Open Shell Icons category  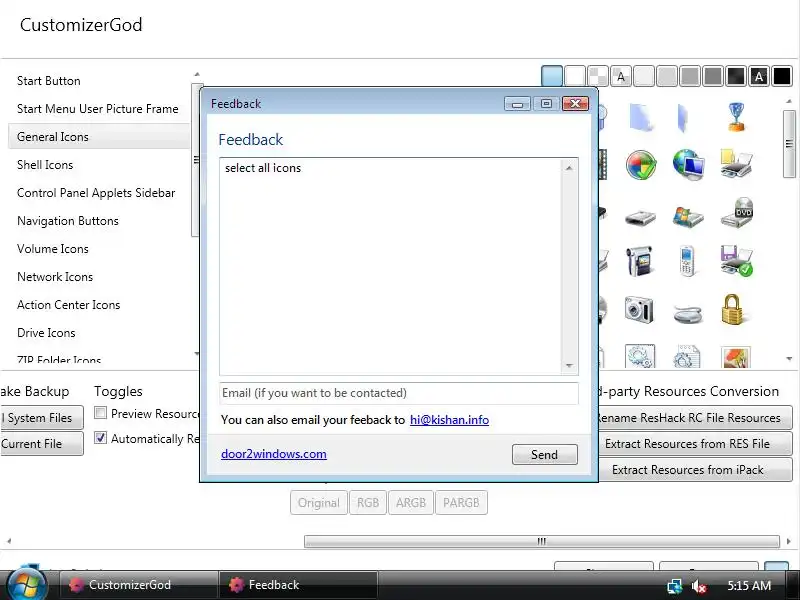[45, 165]
